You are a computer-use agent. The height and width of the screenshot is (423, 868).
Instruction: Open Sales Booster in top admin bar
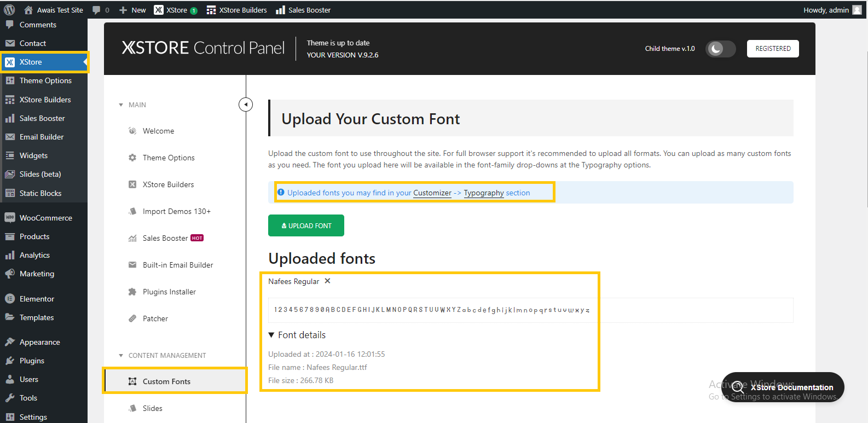coord(303,10)
